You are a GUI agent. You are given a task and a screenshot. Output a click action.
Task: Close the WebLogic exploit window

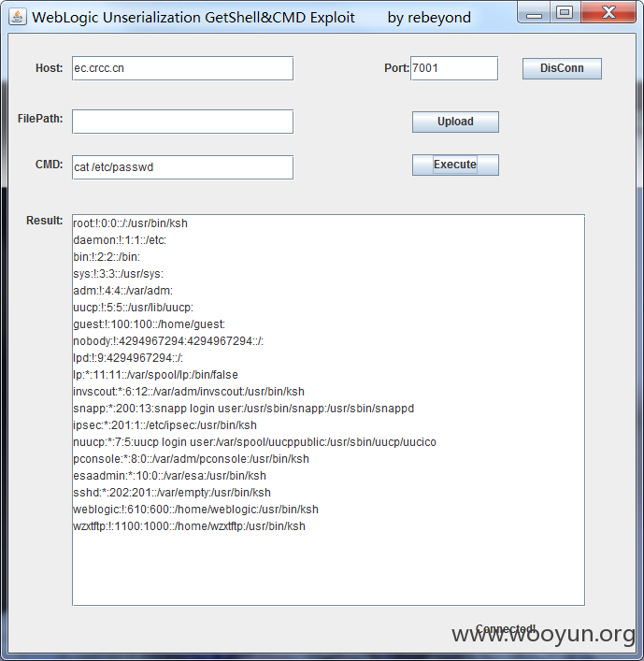point(608,13)
